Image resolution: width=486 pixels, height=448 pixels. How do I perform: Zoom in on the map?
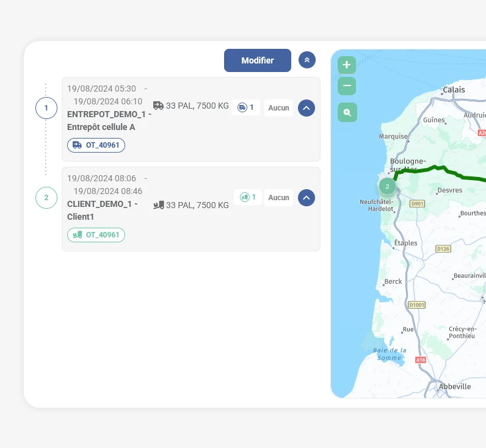click(347, 65)
